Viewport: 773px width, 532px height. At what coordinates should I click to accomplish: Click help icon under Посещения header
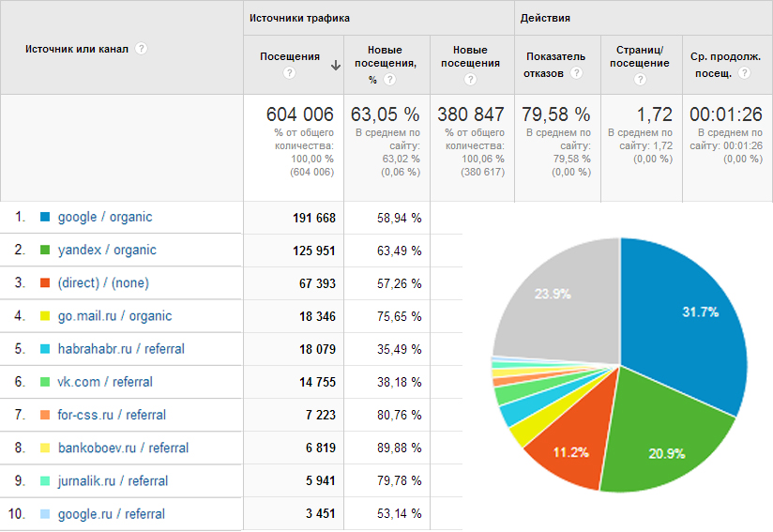click(290, 73)
